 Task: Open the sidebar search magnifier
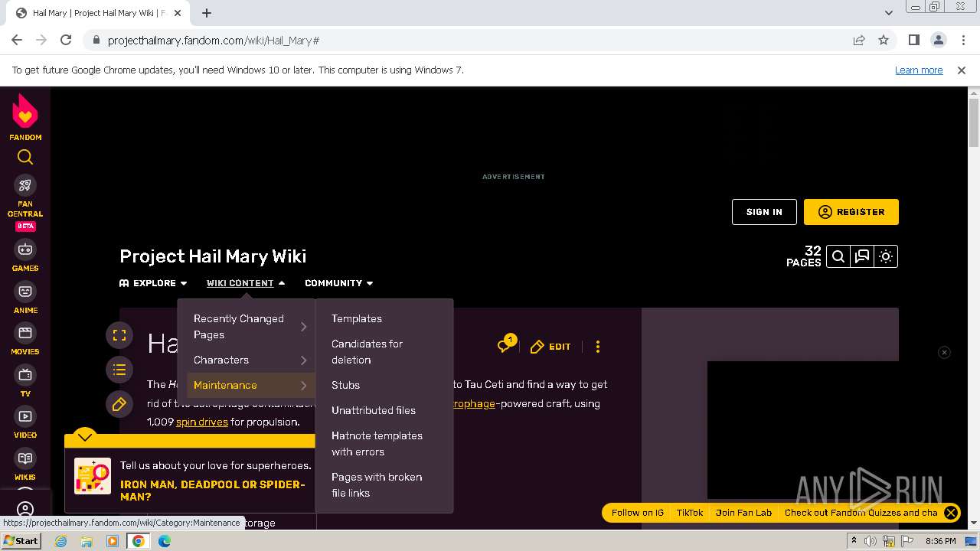25,157
